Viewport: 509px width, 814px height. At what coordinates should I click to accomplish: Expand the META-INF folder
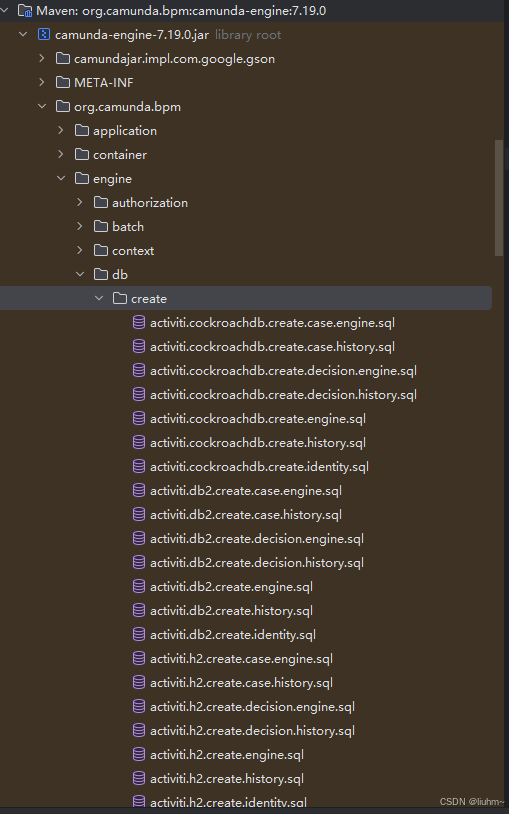click(x=42, y=83)
